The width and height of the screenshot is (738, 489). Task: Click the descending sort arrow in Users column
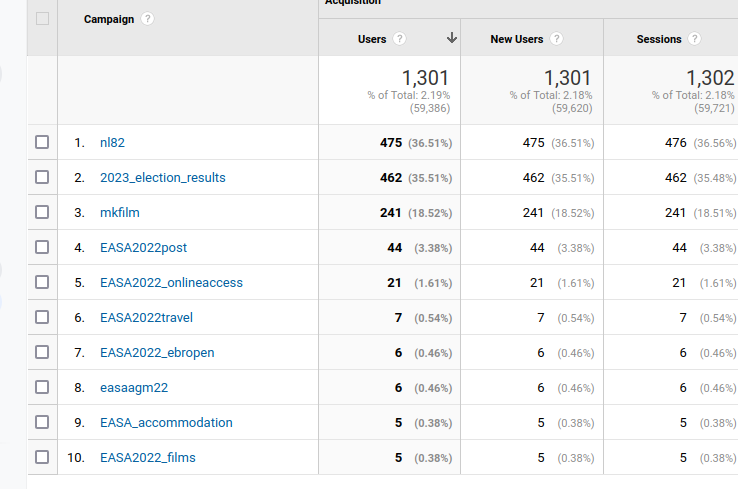[x=451, y=38]
